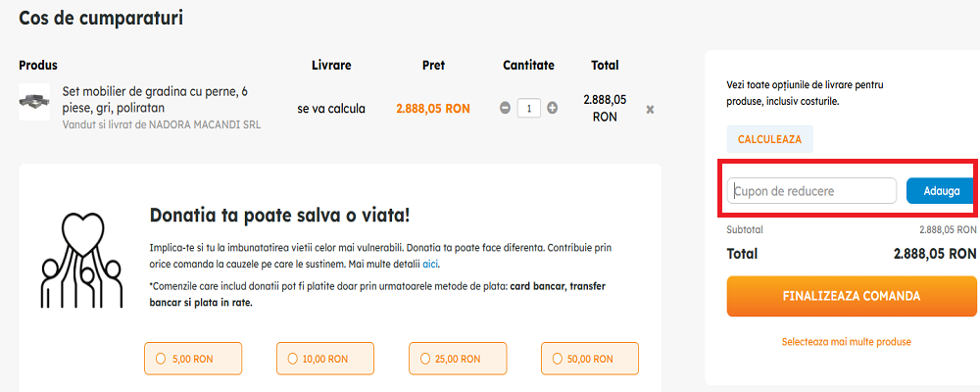Focus the Cupon de reducere field

(x=811, y=191)
